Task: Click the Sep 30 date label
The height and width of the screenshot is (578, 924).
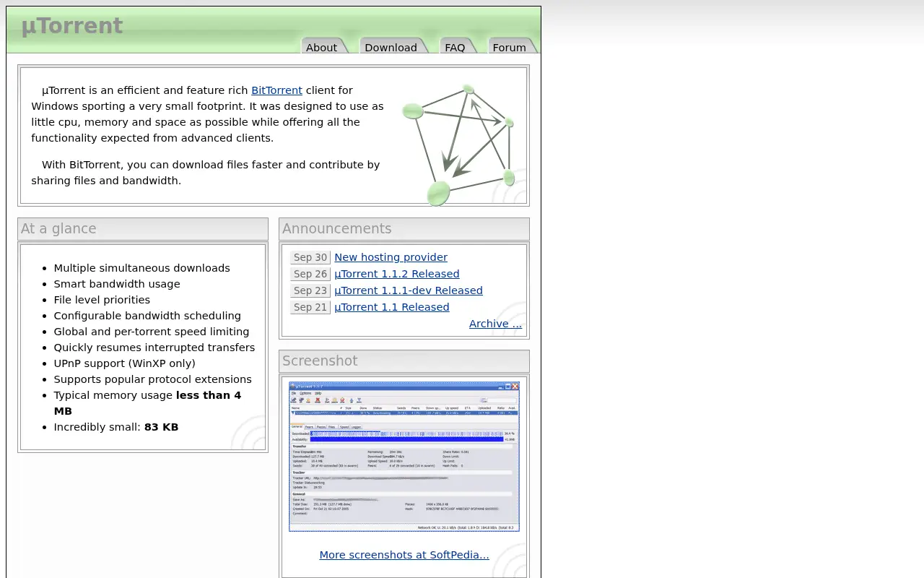Action: click(310, 257)
